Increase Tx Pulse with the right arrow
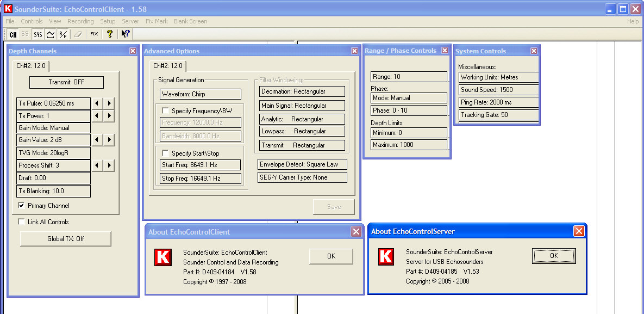The height and width of the screenshot is (314, 644). point(109,103)
